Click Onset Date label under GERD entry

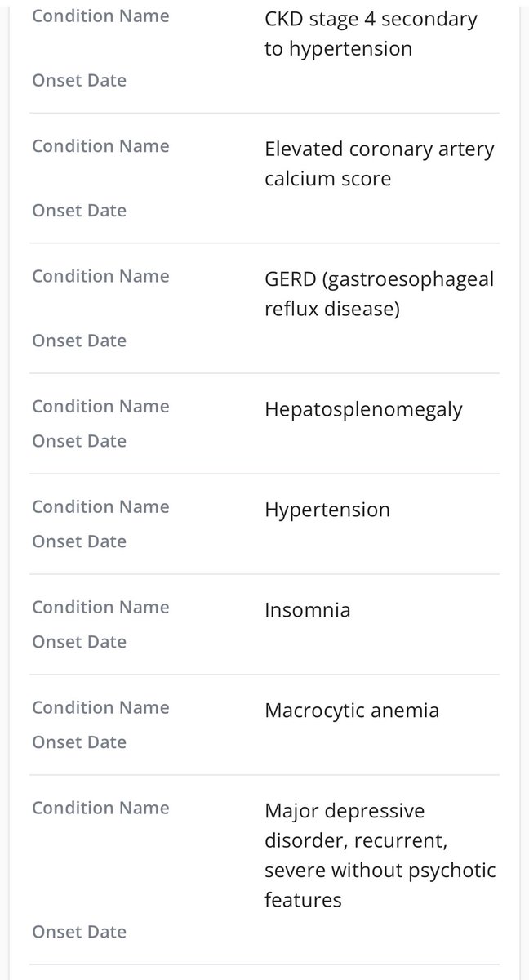(x=79, y=341)
